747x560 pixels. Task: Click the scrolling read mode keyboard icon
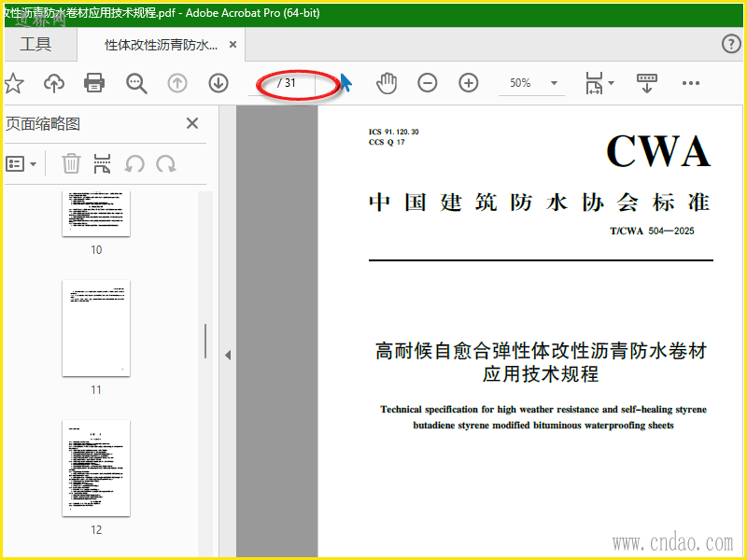coord(646,83)
